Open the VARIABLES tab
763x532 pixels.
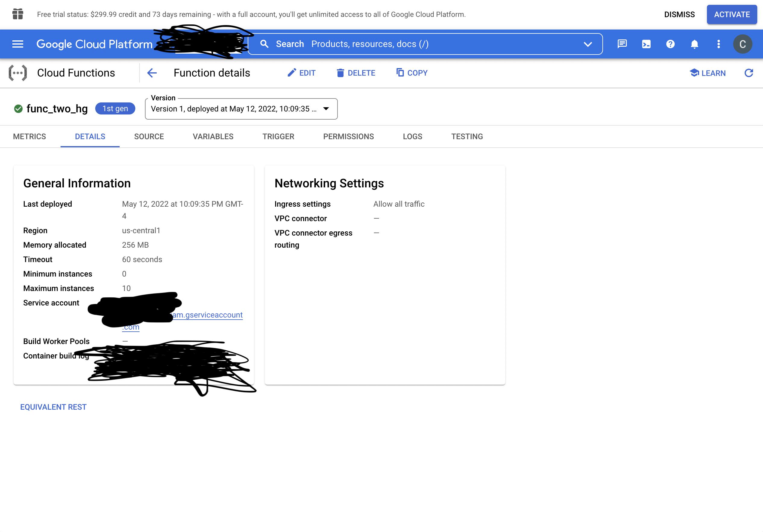tap(213, 136)
